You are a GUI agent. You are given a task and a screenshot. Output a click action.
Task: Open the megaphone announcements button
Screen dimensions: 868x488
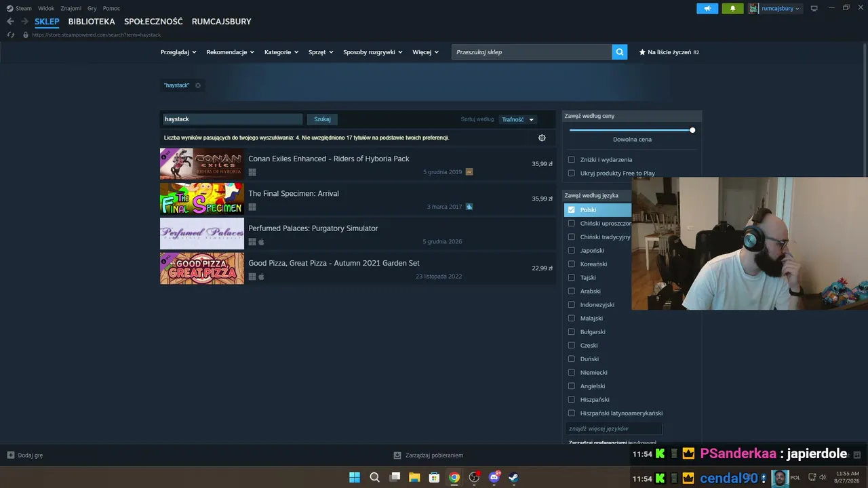[707, 8]
